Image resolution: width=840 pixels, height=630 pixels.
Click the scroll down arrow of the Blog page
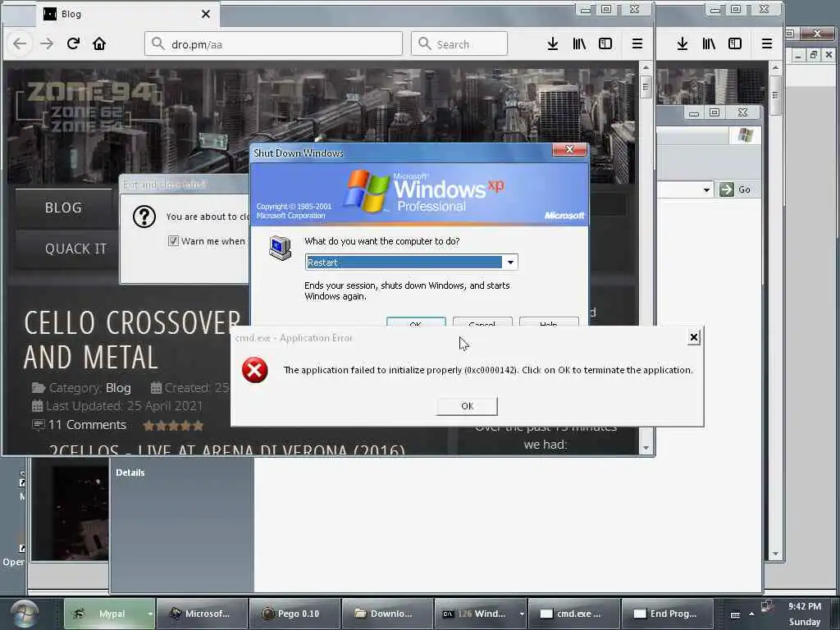point(646,448)
